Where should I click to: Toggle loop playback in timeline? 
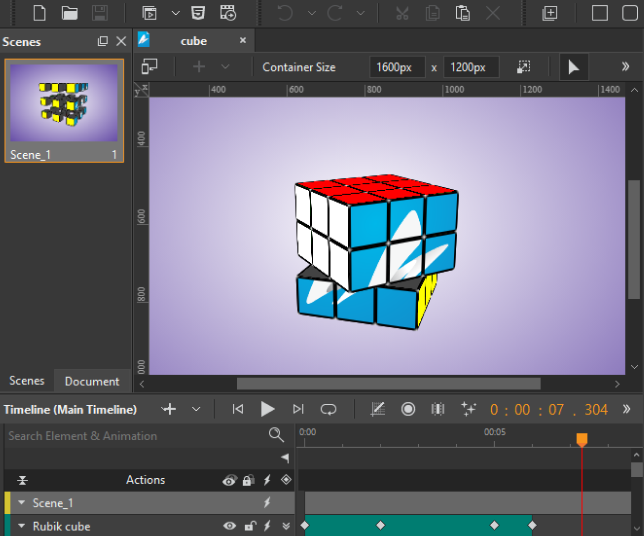[x=328, y=409]
